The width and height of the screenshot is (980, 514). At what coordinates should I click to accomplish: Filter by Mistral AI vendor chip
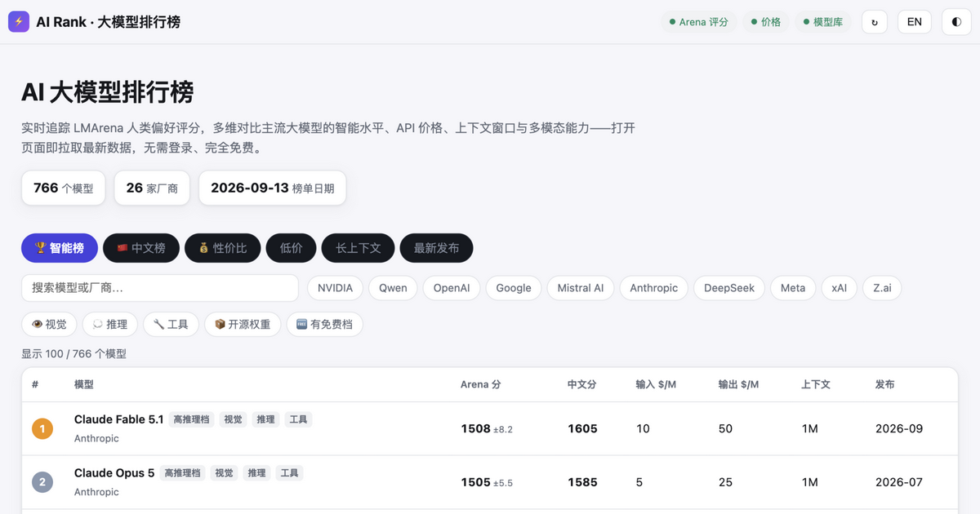(x=581, y=288)
